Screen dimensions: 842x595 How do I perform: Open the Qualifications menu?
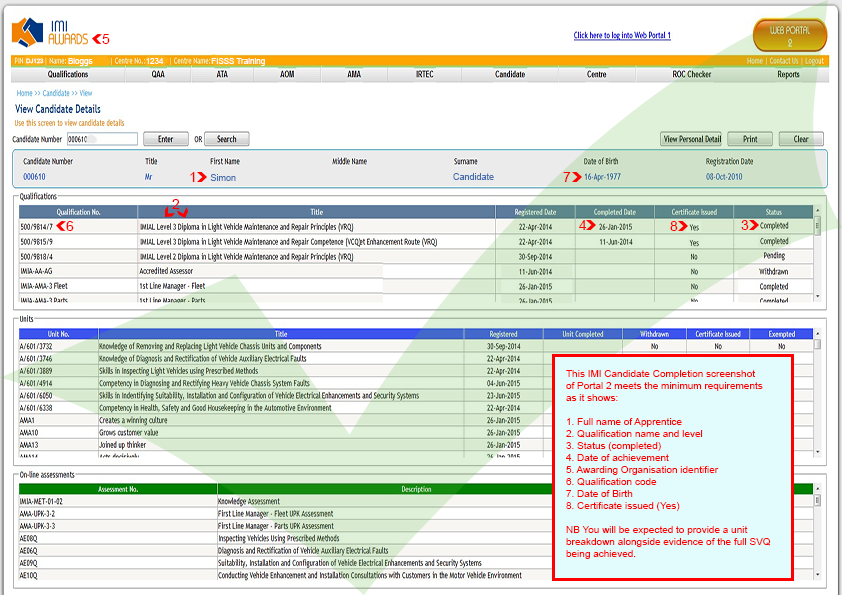(68, 75)
